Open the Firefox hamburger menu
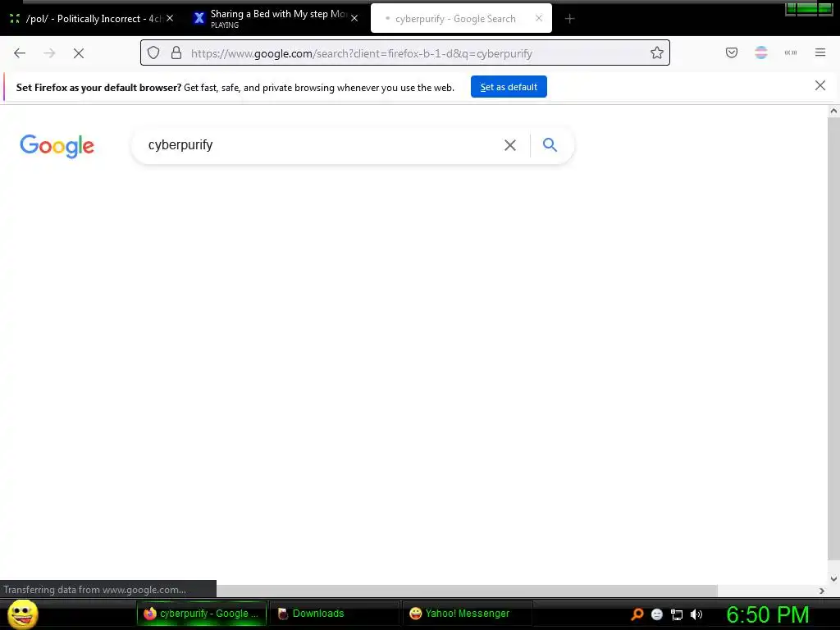 point(820,52)
